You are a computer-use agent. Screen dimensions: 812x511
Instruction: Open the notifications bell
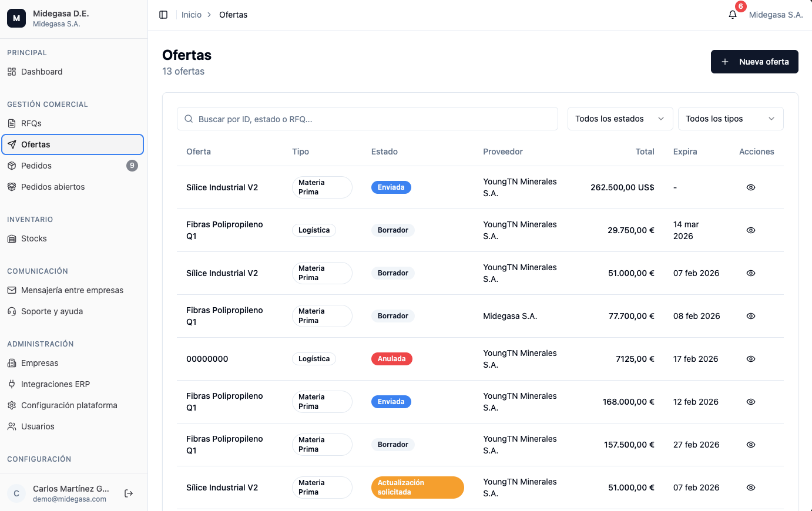(733, 15)
